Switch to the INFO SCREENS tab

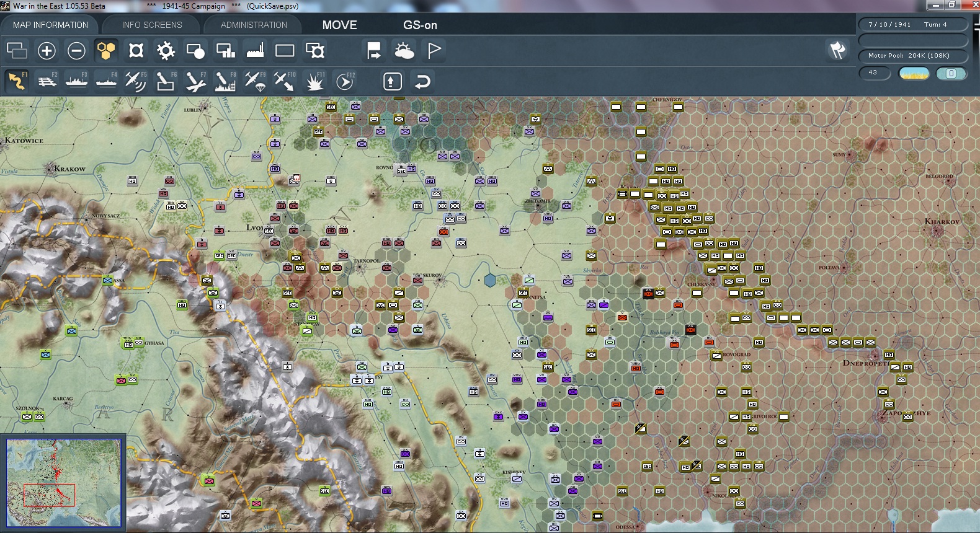pyautogui.click(x=152, y=25)
